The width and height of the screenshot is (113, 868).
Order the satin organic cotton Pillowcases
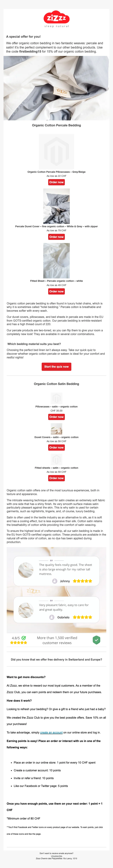pos(56,417)
